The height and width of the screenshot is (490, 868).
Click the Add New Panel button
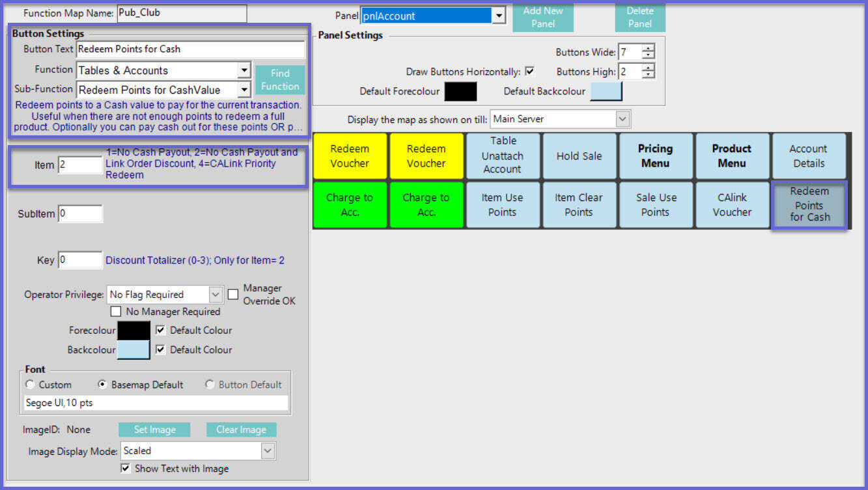[x=542, y=17]
